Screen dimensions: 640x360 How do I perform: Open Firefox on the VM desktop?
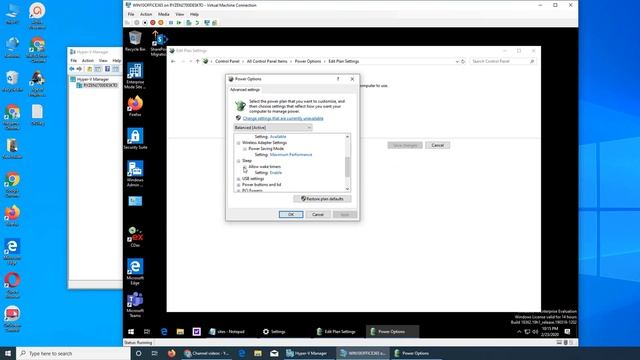[x=135, y=106]
